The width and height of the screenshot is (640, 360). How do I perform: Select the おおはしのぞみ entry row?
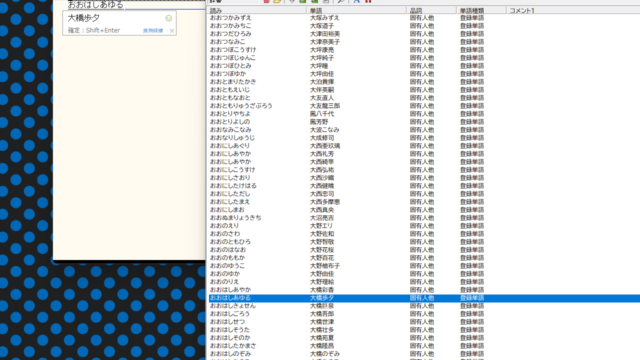point(424,354)
